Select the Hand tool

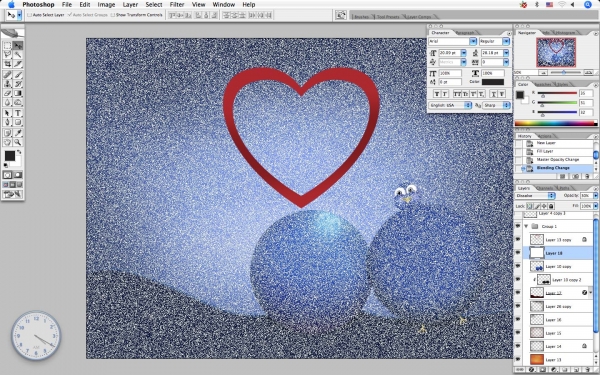point(7,142)
